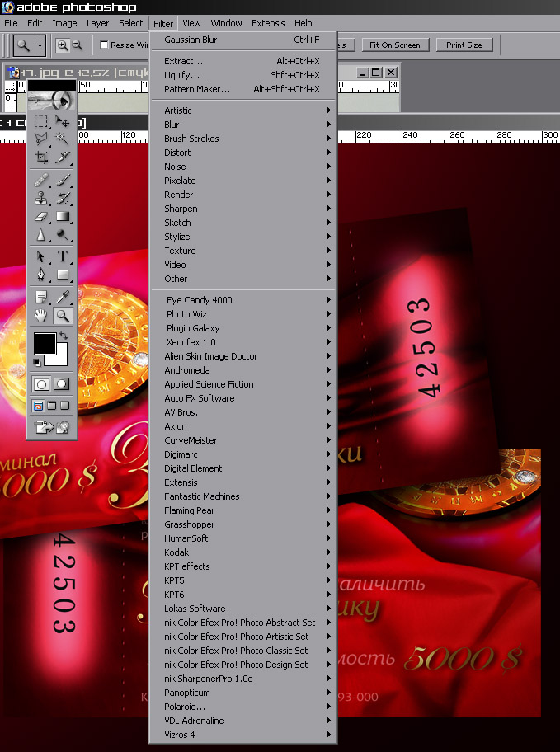
Task: Click Zoom In magnifier in options bar
Action: click(x=63, y=45)
